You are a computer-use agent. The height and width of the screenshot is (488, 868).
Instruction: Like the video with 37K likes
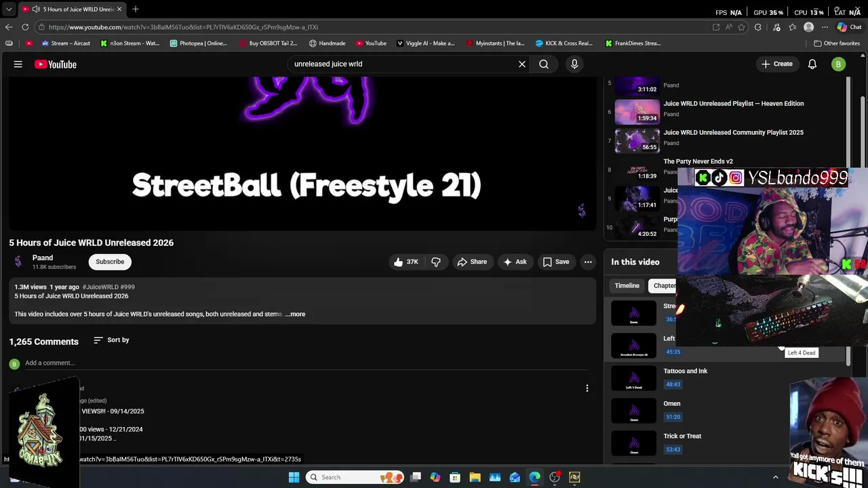tap(406, 262)
